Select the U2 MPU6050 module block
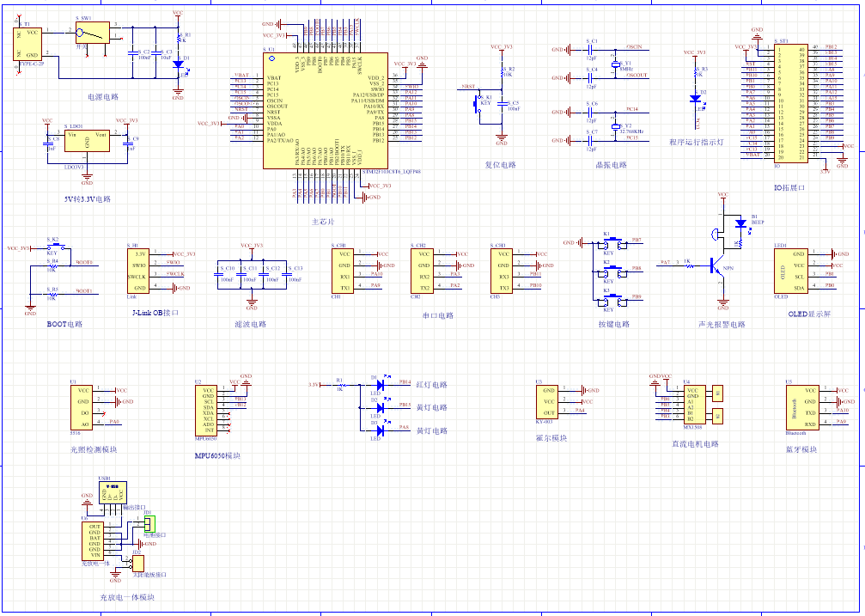 (206, 411)
